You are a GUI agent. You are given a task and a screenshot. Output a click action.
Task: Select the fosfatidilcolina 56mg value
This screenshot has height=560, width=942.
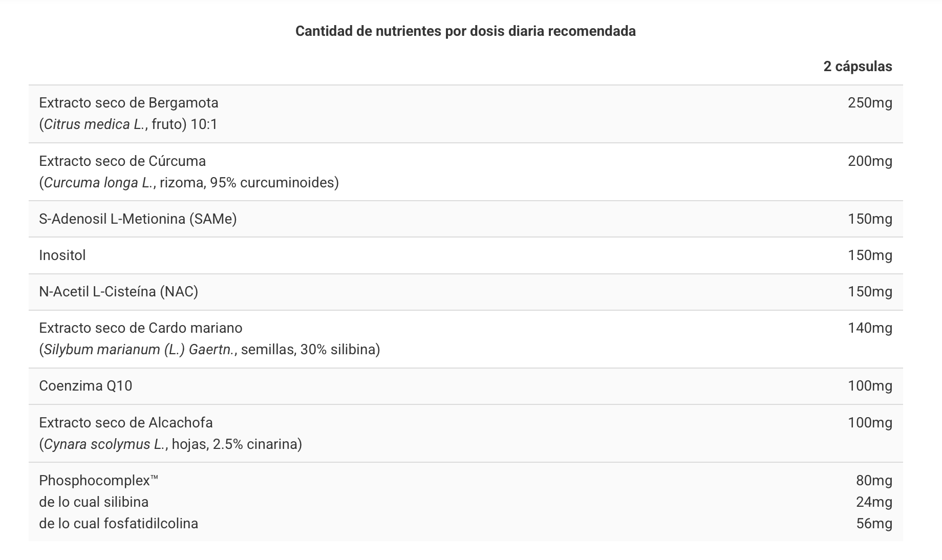pyautogui.click(x=874, y=524)
